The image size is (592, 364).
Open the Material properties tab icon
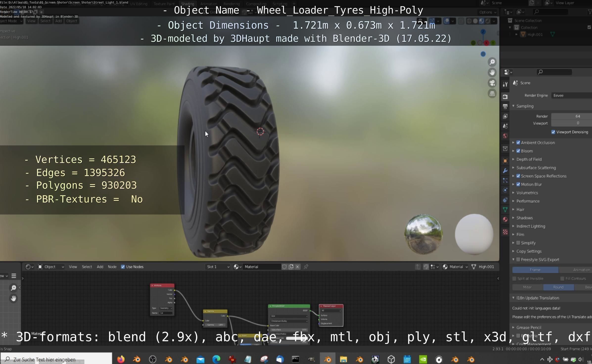505,220
